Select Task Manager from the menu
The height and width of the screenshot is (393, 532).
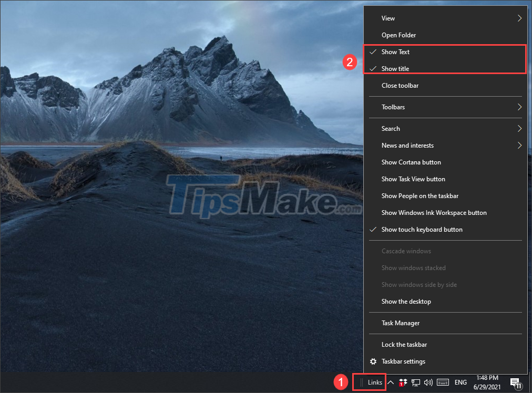[400, 323]
